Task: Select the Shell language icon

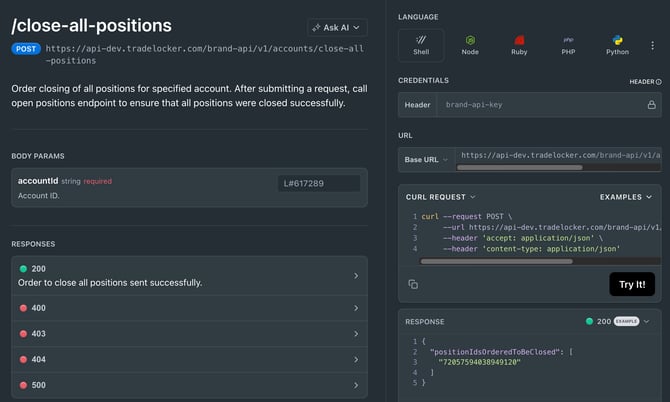Action: [422, 45]
